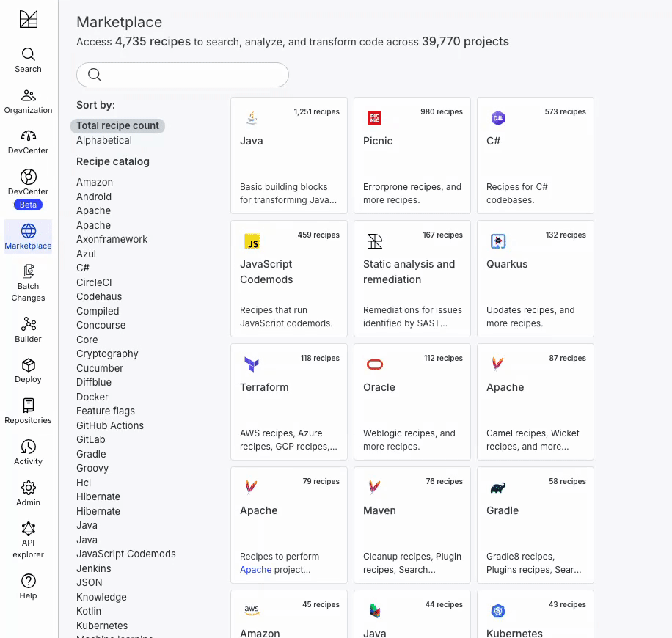672x638 pixels.
Task: Open Admin gear icon
Action: [x=29, y=488]
